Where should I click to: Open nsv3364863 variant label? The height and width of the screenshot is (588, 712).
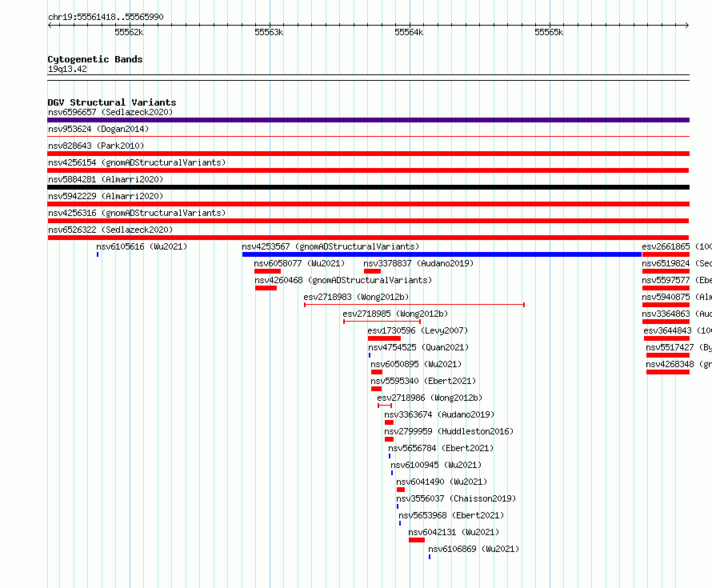[677, 314]
